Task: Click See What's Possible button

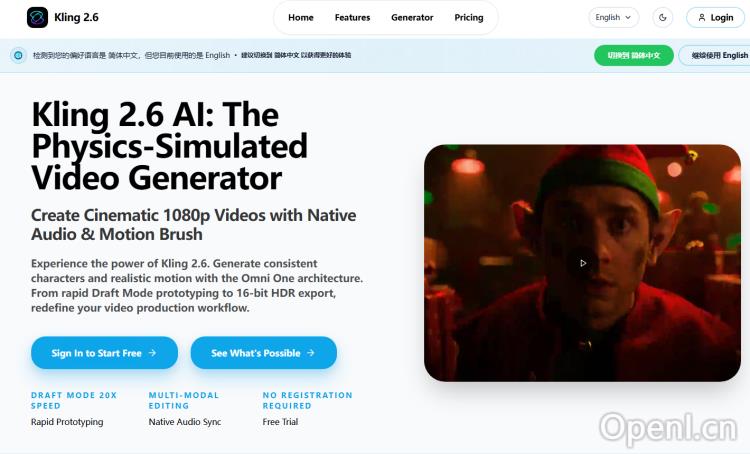Action: [x=264, y=353]
